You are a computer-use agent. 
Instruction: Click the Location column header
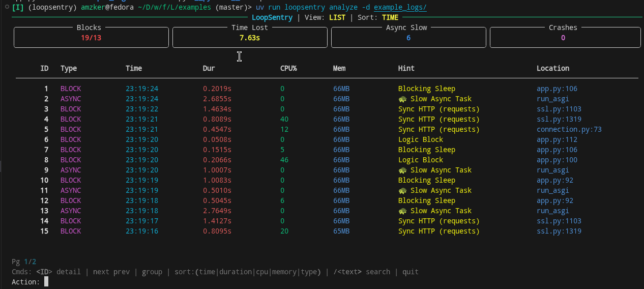553,68
